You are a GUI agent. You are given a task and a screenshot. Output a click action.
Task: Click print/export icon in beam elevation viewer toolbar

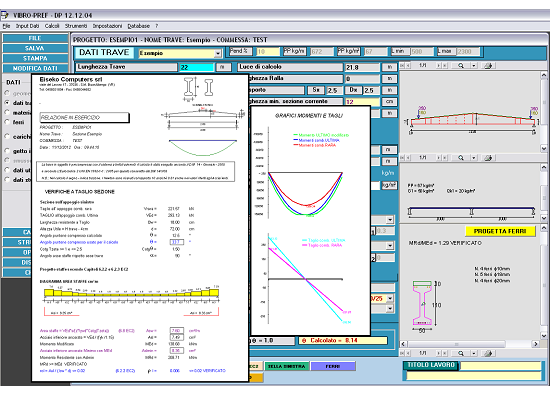[488, 66]
